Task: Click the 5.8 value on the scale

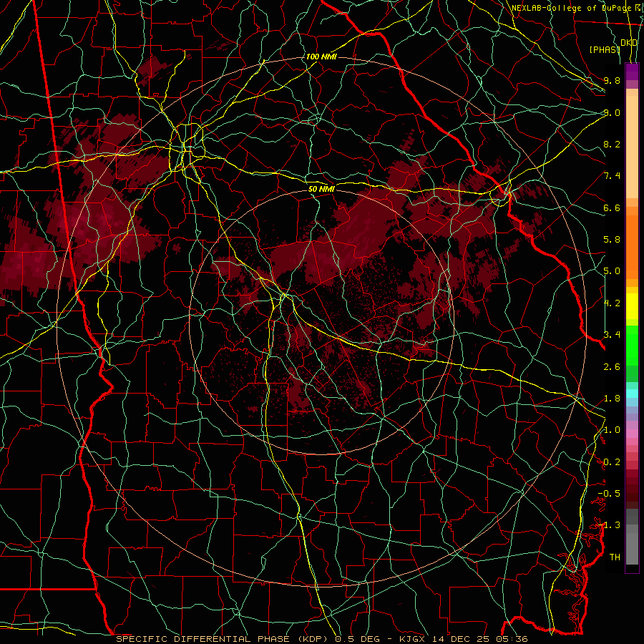Action: (x=612, y=240)
